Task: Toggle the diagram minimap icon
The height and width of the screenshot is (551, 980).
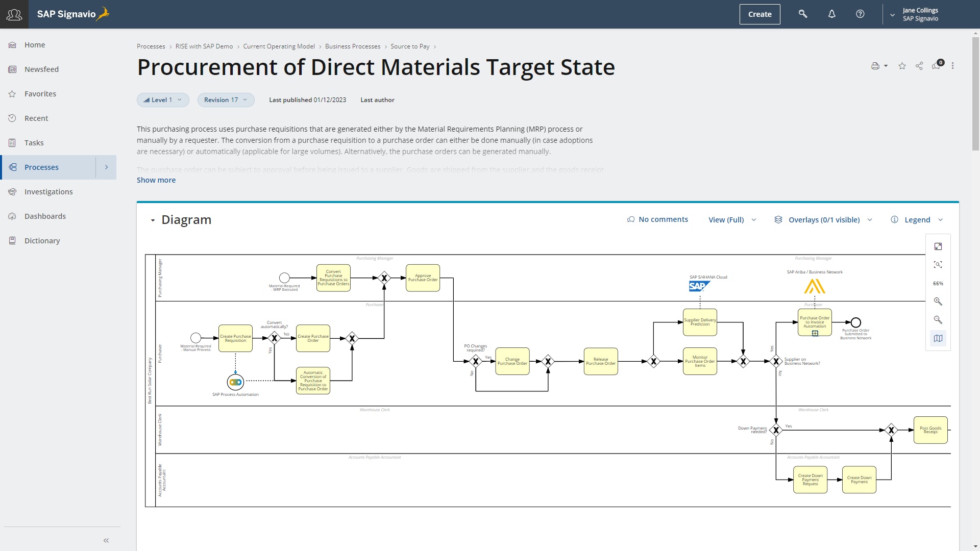Action: pos(938,338)
